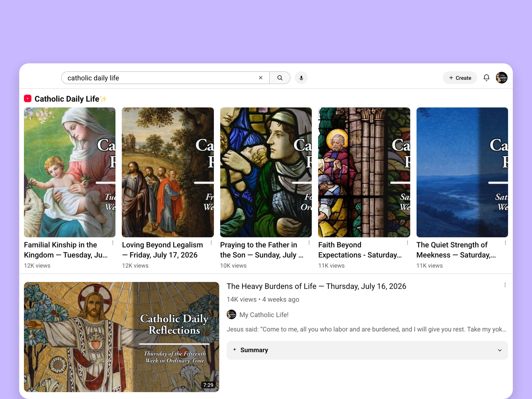Viewport: 532px width, 399px height.
Task: Open title 'Loving Beyond Legalism — Friday, July 17, 2026'
Action: tap(163, 250)
